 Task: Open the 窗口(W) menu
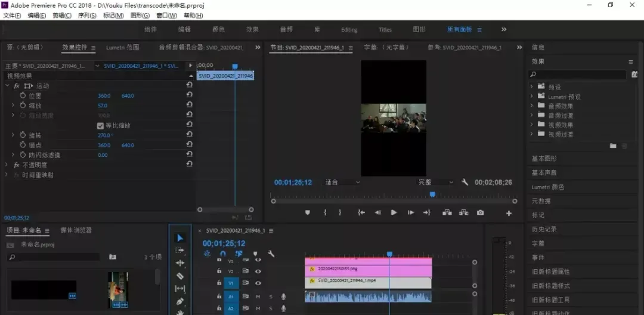166,15
